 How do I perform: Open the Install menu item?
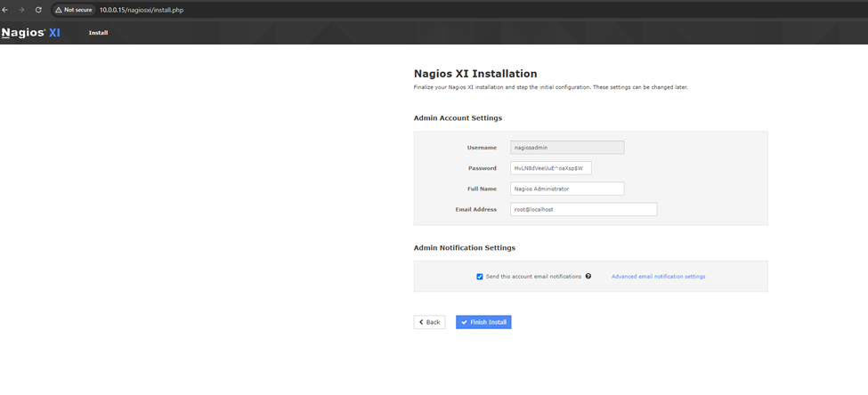[x=98, y=33]
